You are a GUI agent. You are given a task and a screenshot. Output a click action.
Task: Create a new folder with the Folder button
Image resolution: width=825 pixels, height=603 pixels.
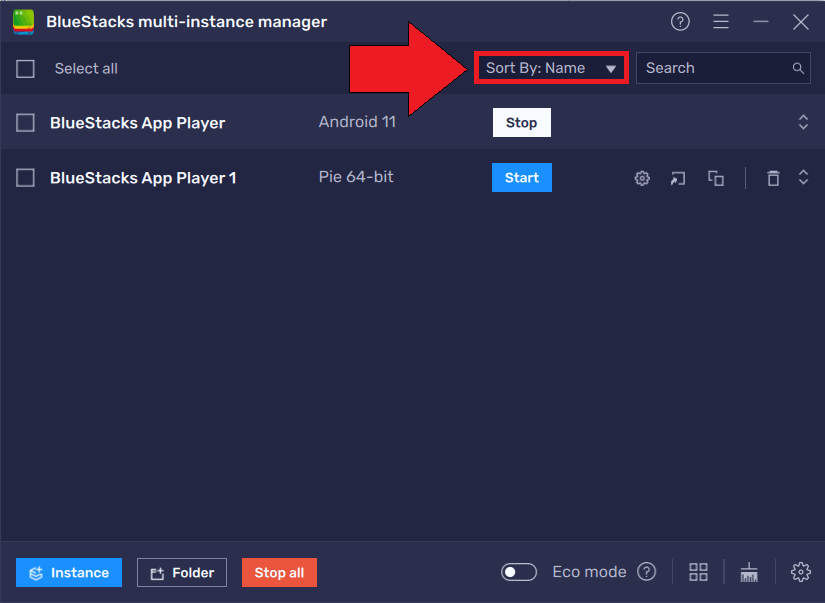click(x=181, y=572)
